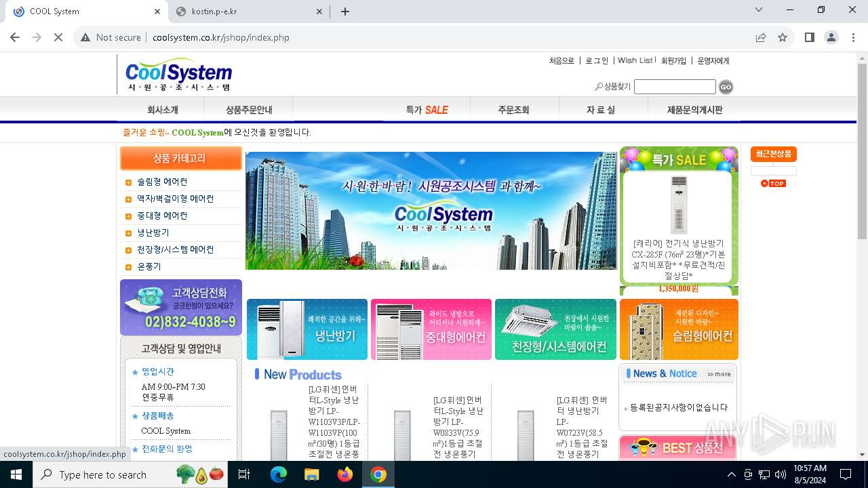
Task: Select 액자/벽걸이형 에어컨 category
Action: click(175, 199)
